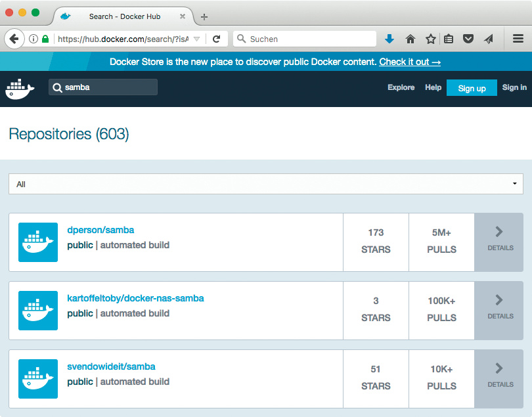The height and width of the screenshot is (417, 532).
Task: Go to the browser home page icon
Action: [x=410, y=39]
